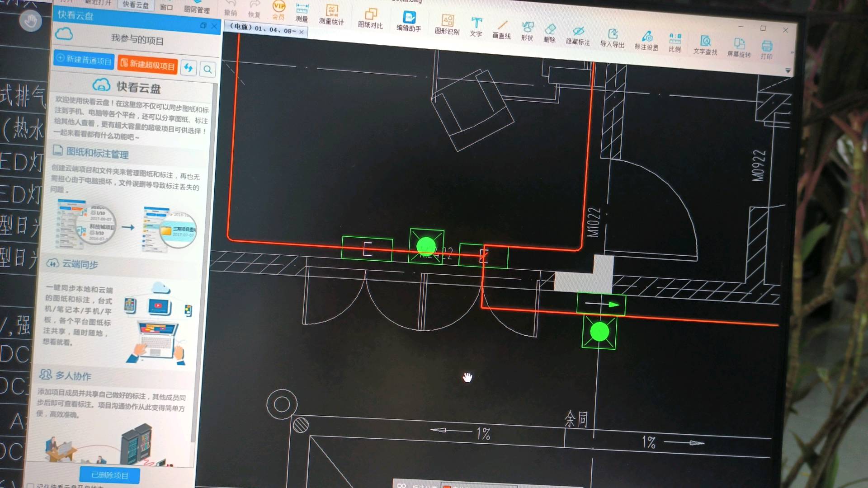Viewport: 868px width, 488px height.
Task: Select 我参与的项目 heading
Action: point(137,39)
